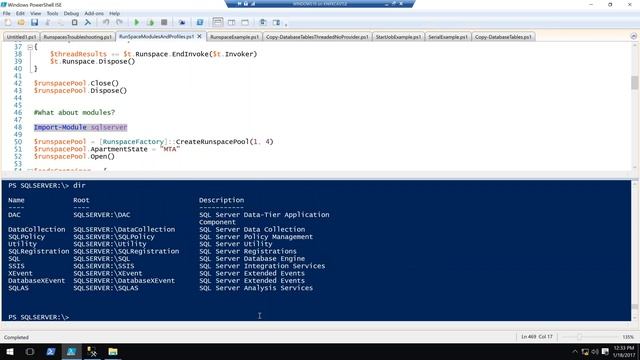Image resolution: width=640 pixels, height=360 pixels.
Task: Click the '#what about modules?' comment line
Action: coord(74,112)
